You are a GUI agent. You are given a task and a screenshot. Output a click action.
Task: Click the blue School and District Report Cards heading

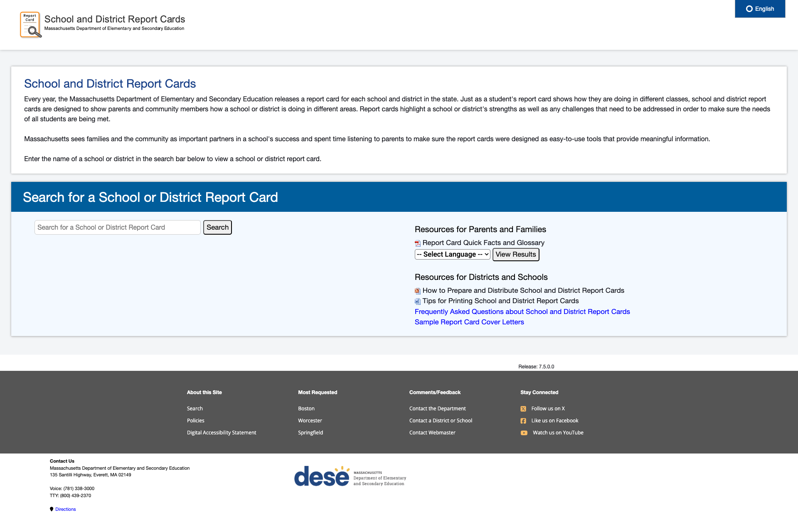(110, 83)
